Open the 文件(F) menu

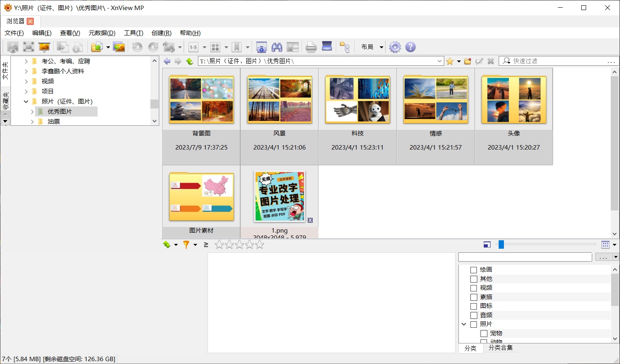[x=14, y=33]
